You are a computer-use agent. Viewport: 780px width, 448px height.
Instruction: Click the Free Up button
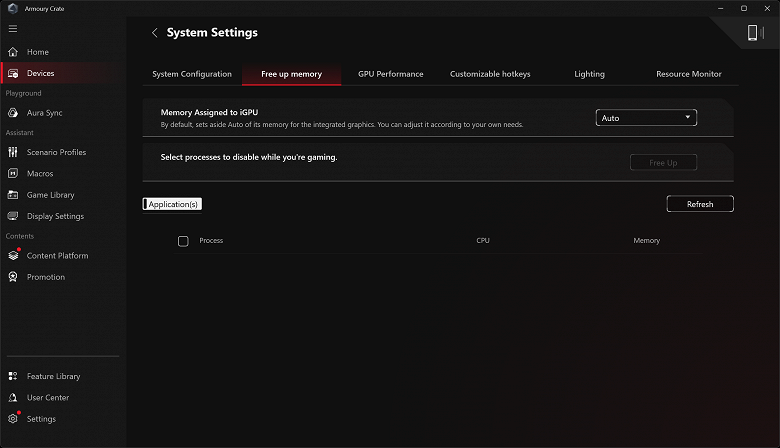[x=663, y=162]
